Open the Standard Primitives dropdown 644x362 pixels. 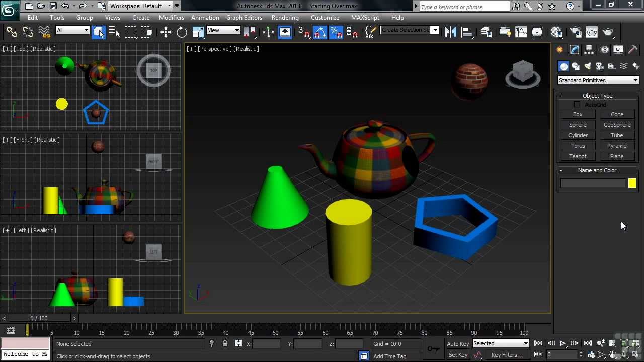(598, 80)
